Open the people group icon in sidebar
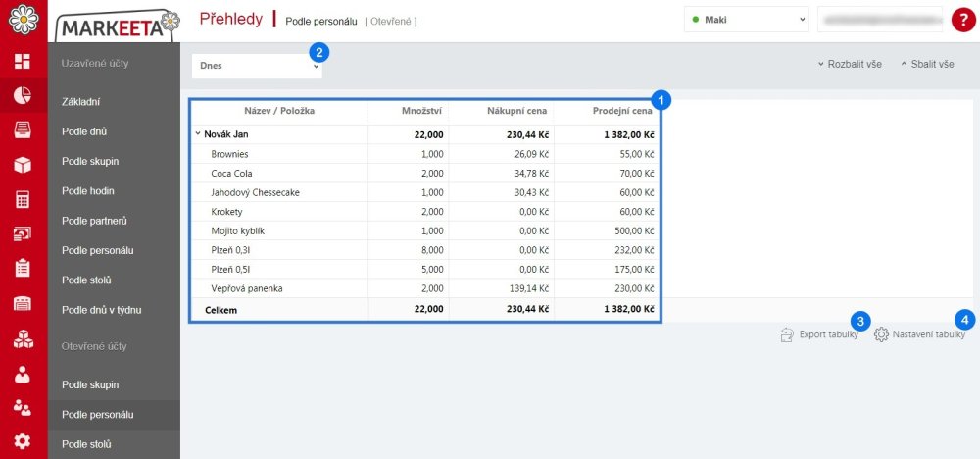The height and width of the screenshot is (459, 980). click(x=23, y=407)
